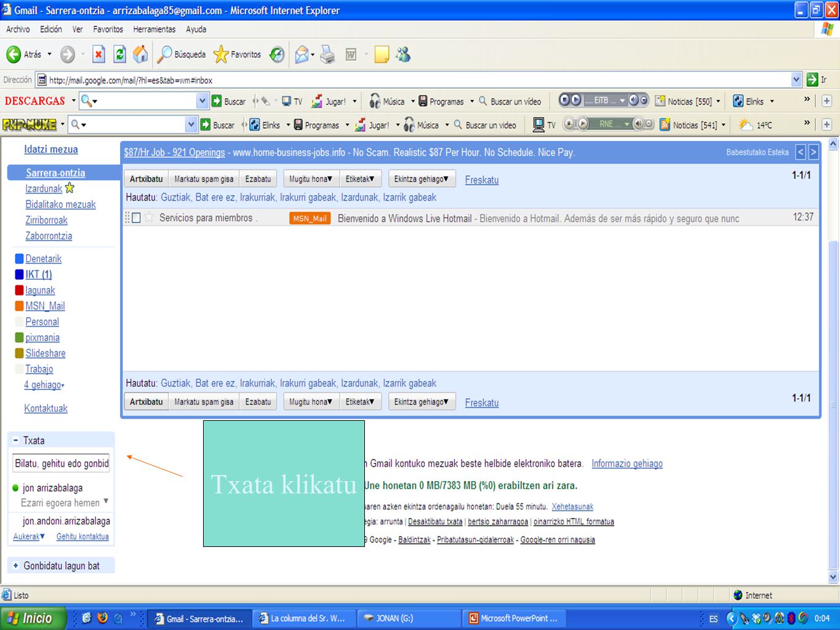Click Artxibatu above the message list
The height and width of the screenshot is (630, 840).
(x=146, y=179)
